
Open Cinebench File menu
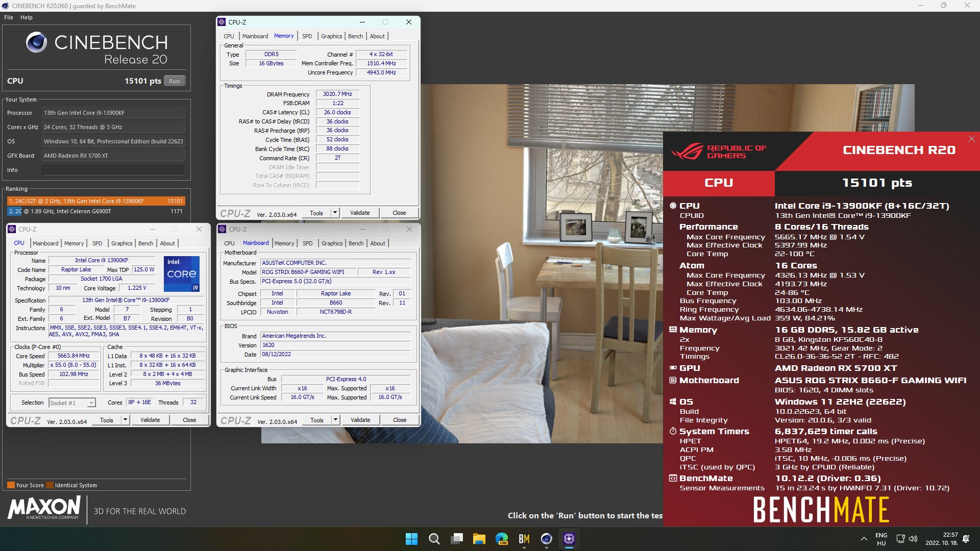click(9, 17)
